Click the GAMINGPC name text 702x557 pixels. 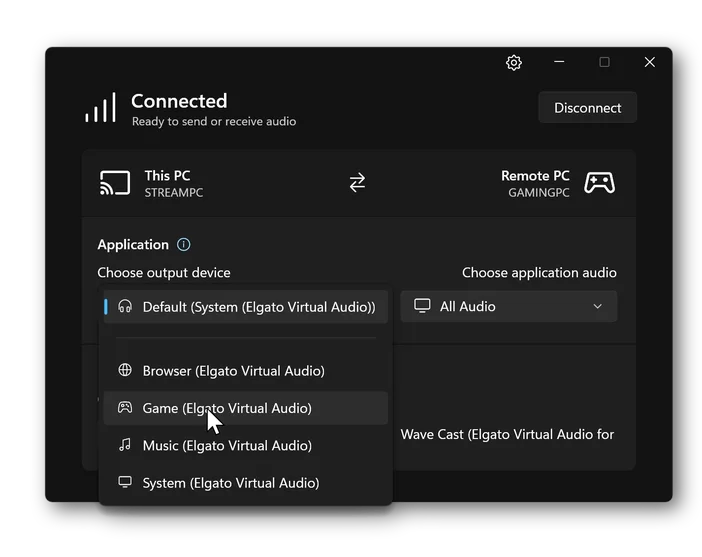[539, 193]
